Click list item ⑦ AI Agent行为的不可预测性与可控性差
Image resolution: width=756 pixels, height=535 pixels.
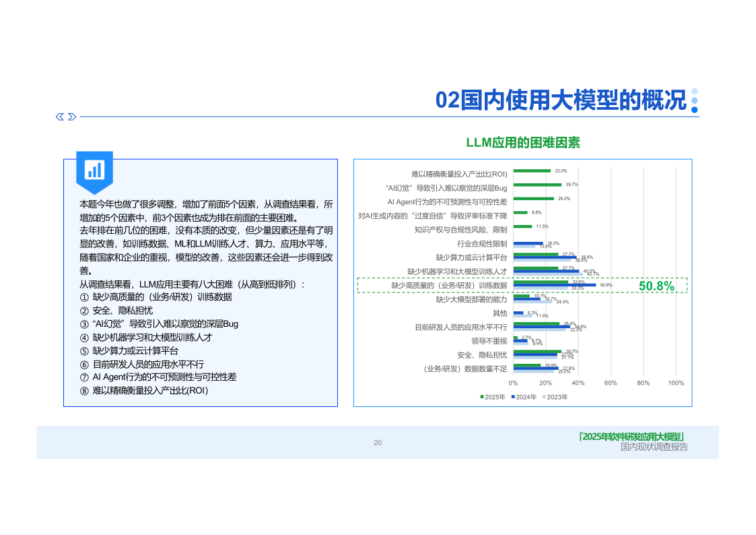tap(158, 377)
